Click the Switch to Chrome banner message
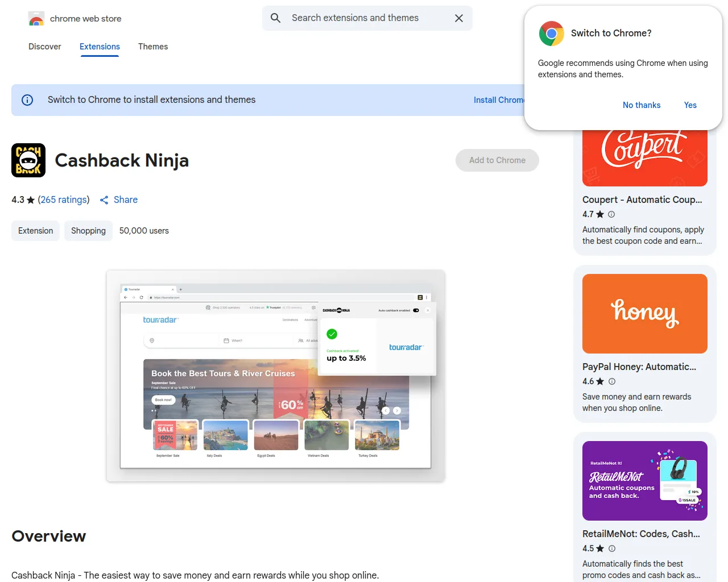 [x=152, y=100]
